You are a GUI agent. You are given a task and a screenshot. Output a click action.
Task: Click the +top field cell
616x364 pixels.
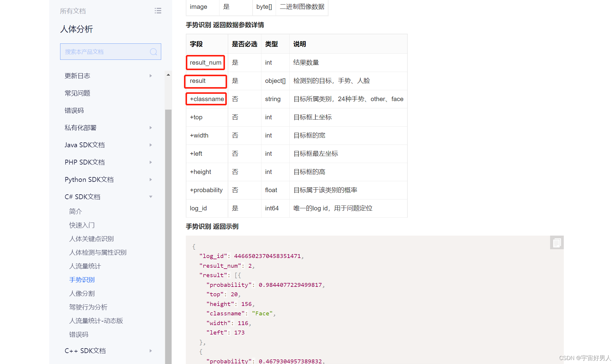[x=207, y=117]
